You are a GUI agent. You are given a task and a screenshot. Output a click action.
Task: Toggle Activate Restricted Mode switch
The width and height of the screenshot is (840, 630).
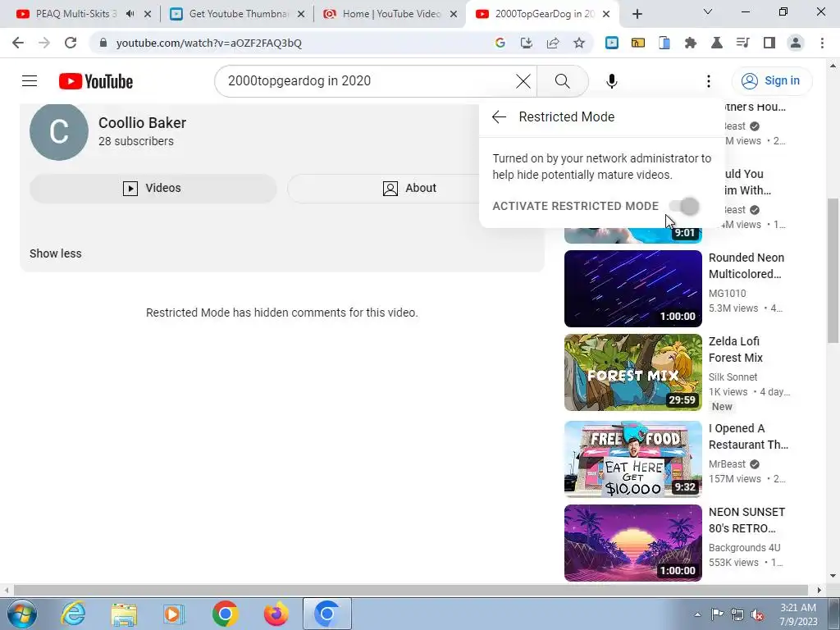(684, 206)
